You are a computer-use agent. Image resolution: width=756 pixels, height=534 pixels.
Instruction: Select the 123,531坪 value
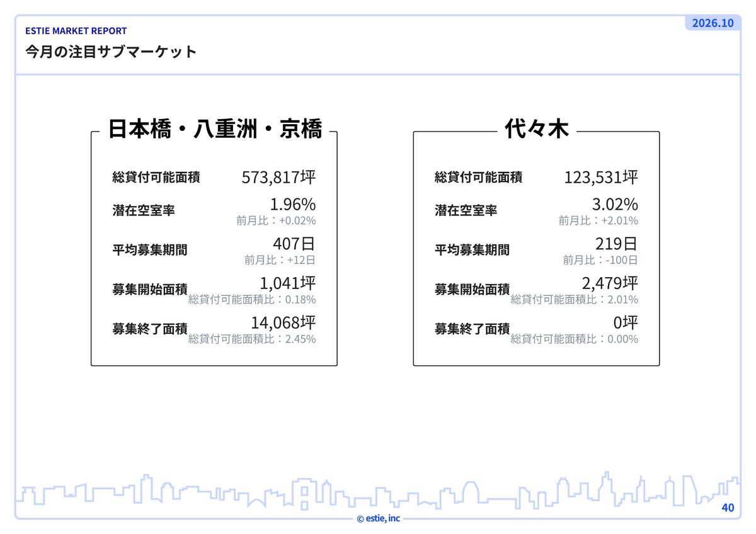click(x=601, y=177)
